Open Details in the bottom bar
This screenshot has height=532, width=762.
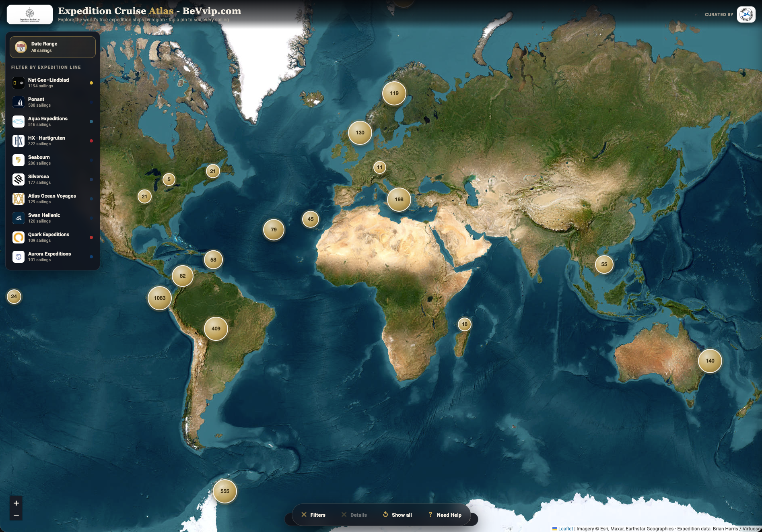point(354,515)
